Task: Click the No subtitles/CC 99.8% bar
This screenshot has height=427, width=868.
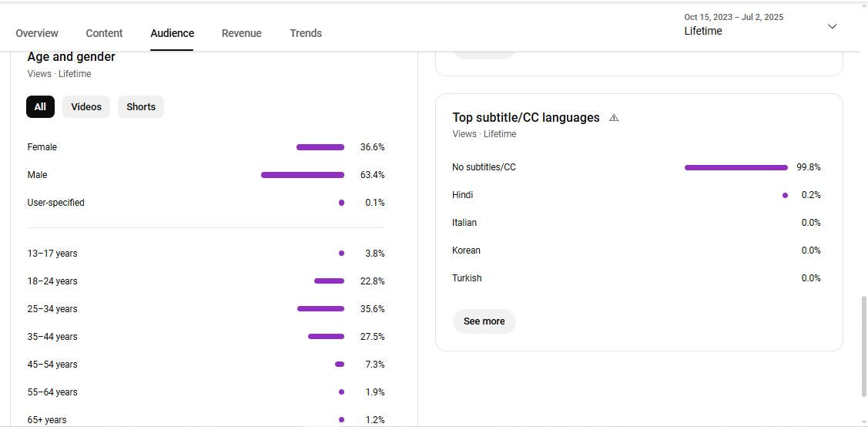Action: pyautogui.click(x=736, y=167)
